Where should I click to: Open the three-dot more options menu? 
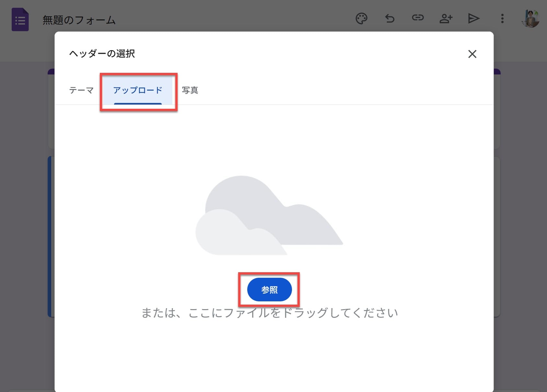[502, 18]
